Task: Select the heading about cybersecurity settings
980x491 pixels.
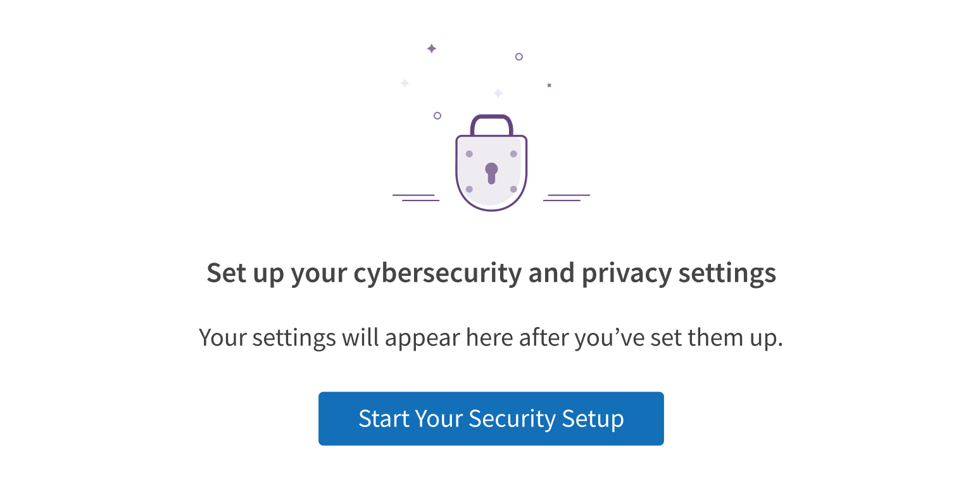Action: click(x=491, y=273)
